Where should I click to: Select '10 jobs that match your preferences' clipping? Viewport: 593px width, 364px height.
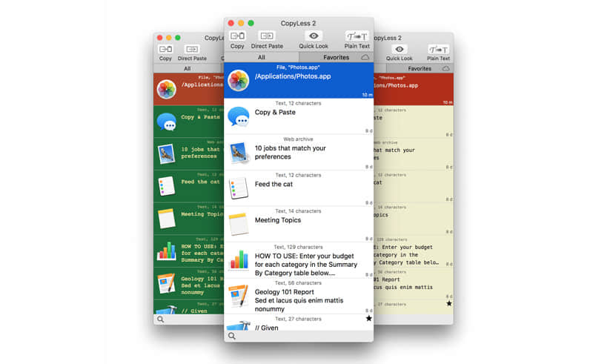click(x=299, y=152)
